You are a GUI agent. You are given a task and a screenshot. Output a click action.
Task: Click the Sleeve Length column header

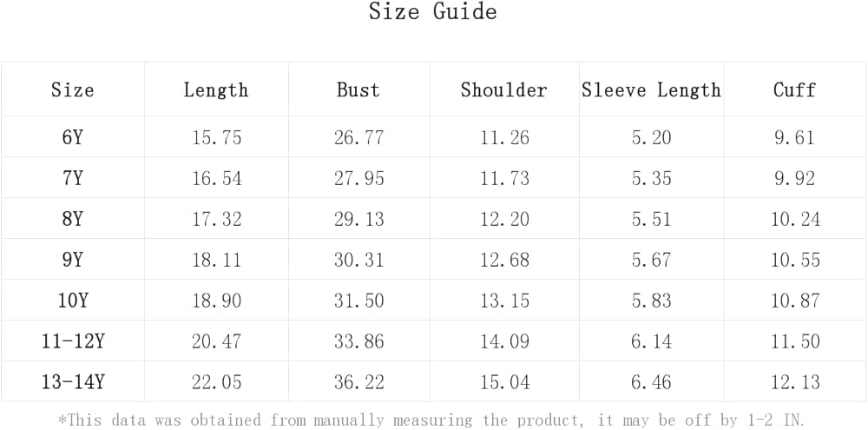pyautogui.click(x=651, y=90)
